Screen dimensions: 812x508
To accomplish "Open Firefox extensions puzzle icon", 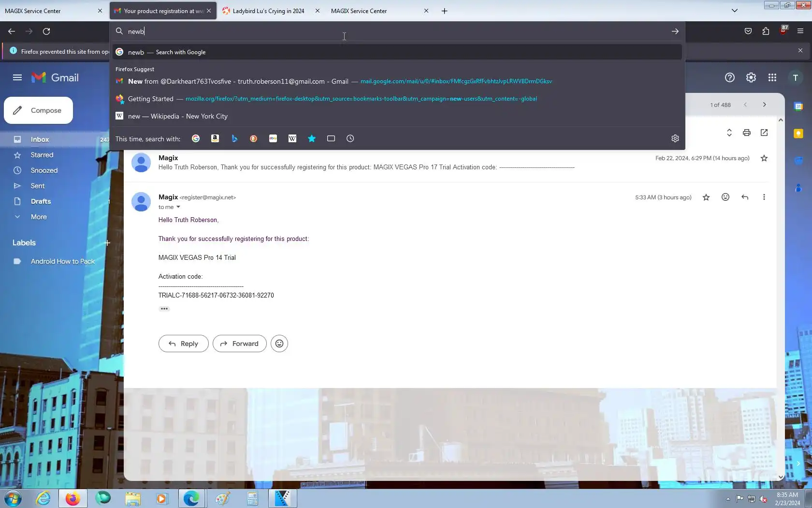I will tap(766, 31).
